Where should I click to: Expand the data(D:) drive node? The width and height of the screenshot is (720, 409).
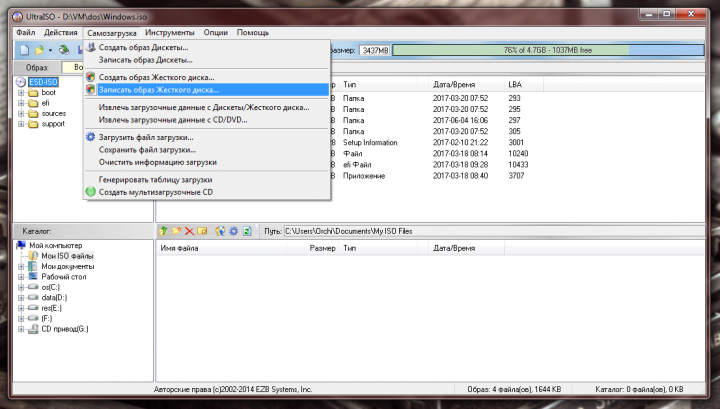click(x=21, y=297)
